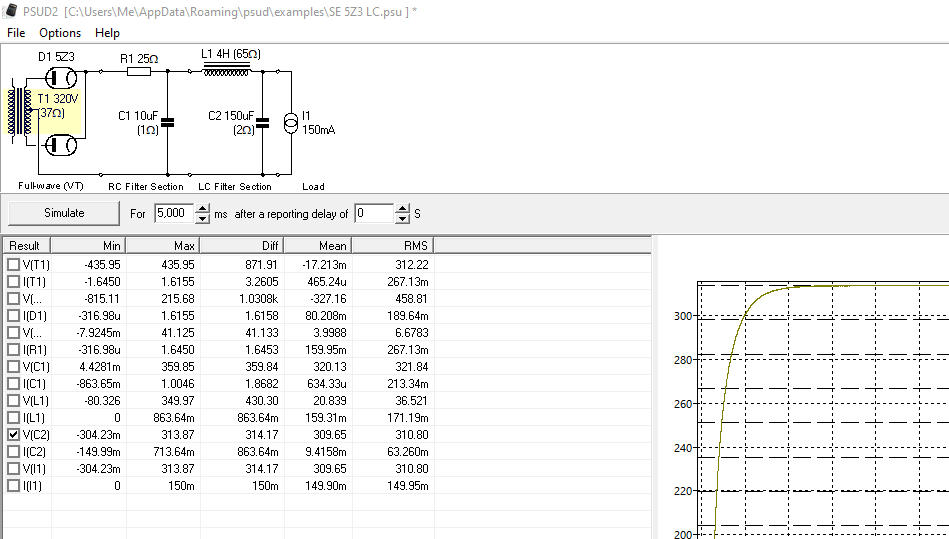
Task: Increase simulation time with up arrow
Action: (x=202, y=209)
